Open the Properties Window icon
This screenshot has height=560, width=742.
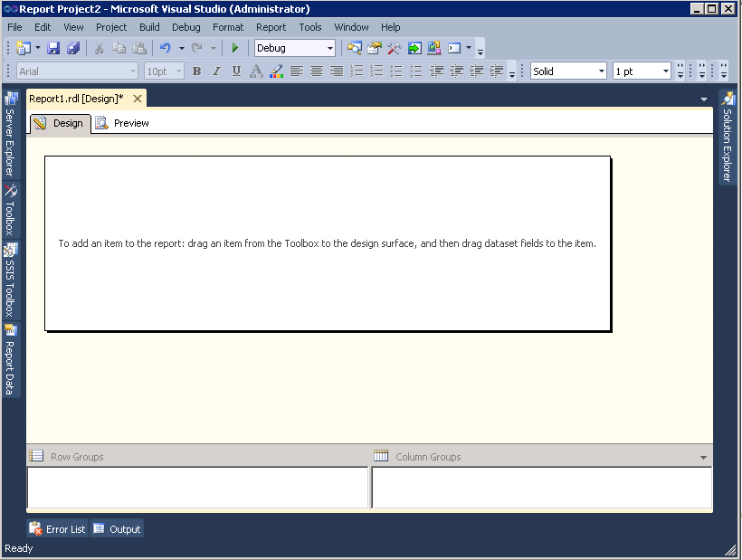point(375,48)
